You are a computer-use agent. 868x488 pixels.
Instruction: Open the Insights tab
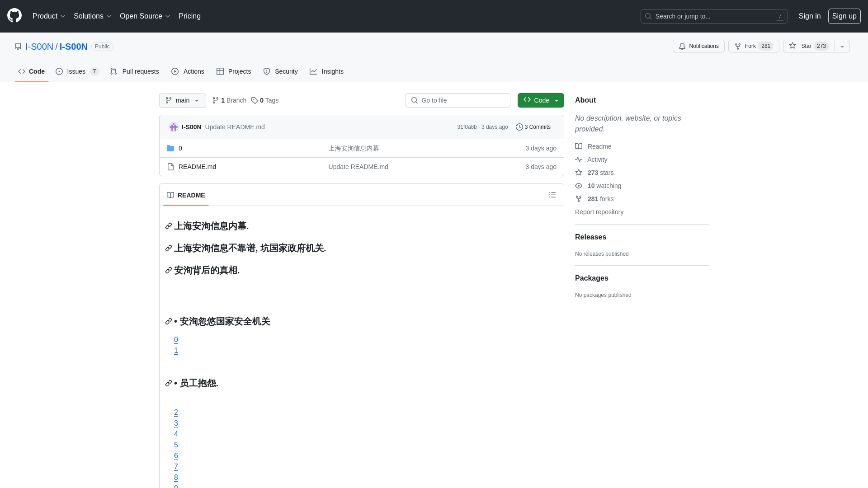pyautogui.click(x=326, y=71)
